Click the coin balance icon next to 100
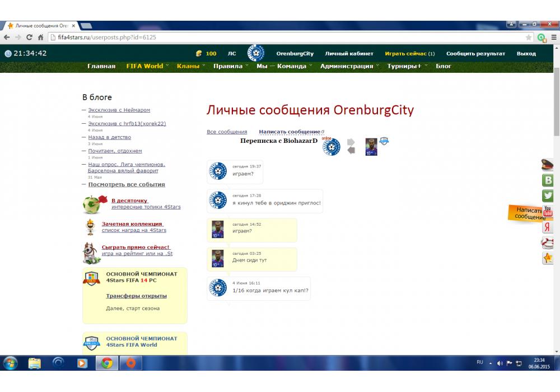This screenshot has width=560, height=392. pyautogui.click(x=199, y=54)
